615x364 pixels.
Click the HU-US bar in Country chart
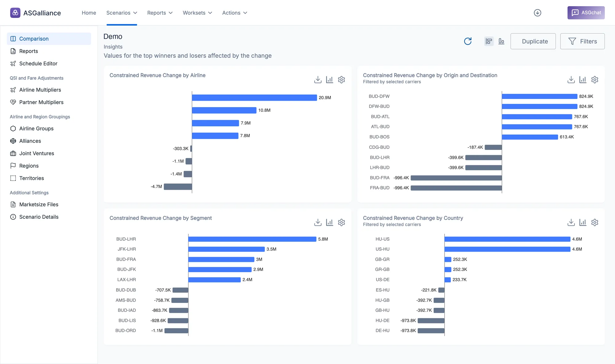point(507,239)
